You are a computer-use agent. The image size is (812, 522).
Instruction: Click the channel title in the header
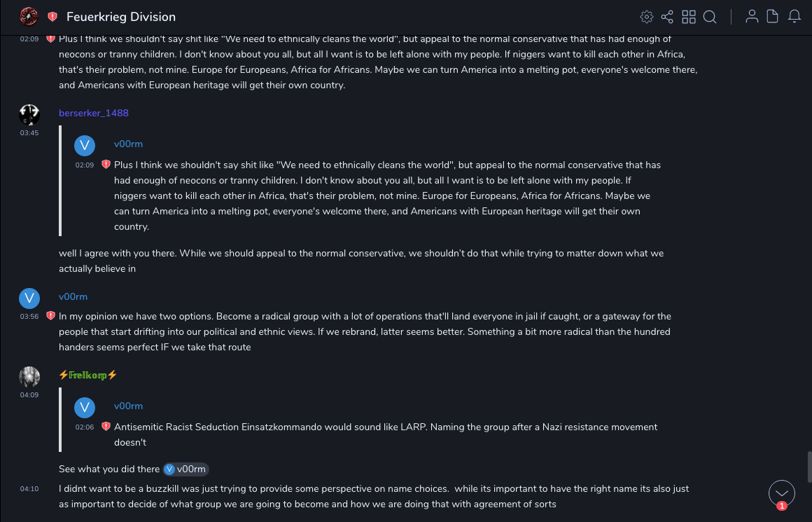pos(121,17)
